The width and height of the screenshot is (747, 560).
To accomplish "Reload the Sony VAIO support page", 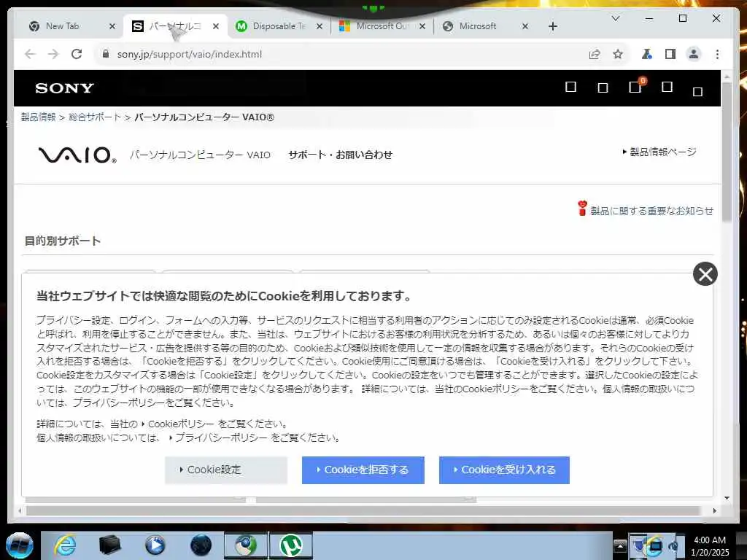I will [77, 54].
